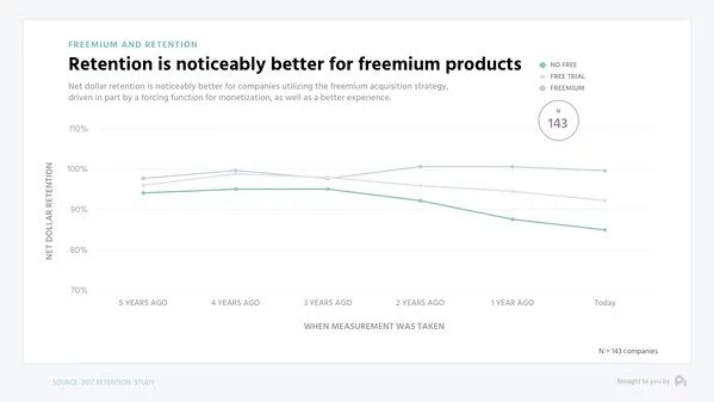
Task: Select the 5 YEARS AGO axis label
Action: tap(143, 301)
